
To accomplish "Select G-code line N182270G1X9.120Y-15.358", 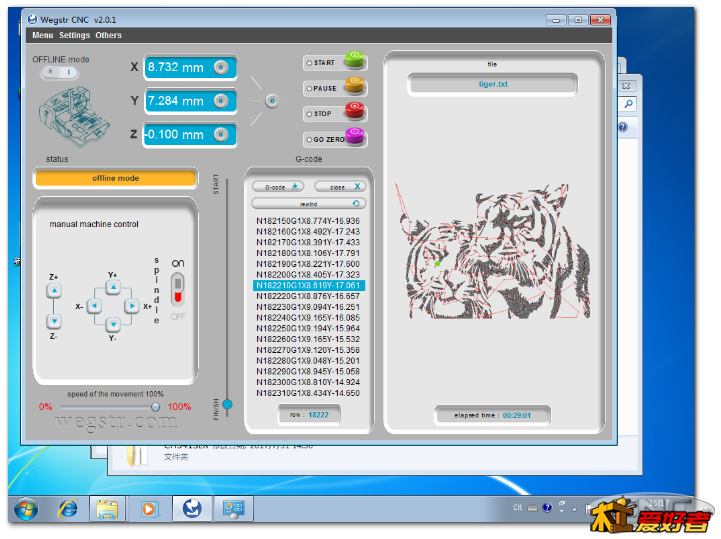I will (x=308, y=350).
